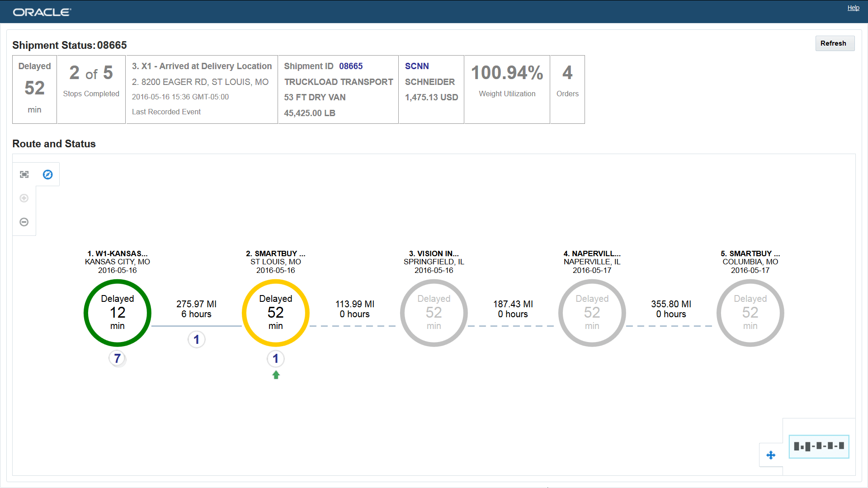Image resolution: width=868 pixels, height=488 pixels.
Task: Expand the 1 event badge under St Louis stop
Action: 276,358
